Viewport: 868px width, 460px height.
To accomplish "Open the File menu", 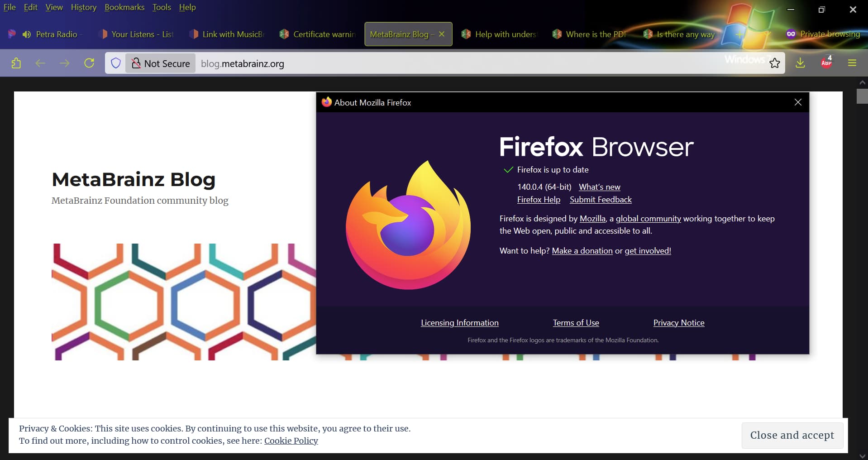I will point(10,7).
